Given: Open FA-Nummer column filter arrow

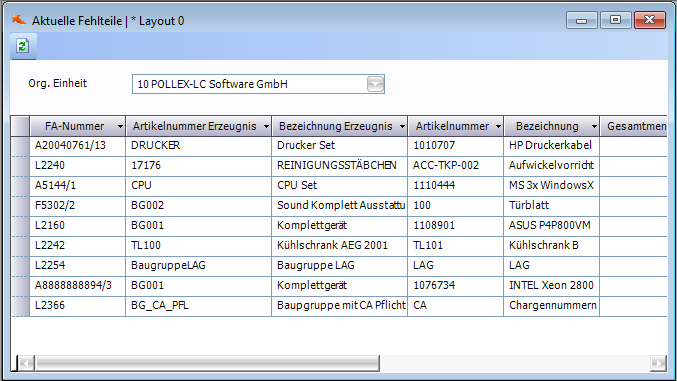Looking at the screenshot, I should click(120, 127).
